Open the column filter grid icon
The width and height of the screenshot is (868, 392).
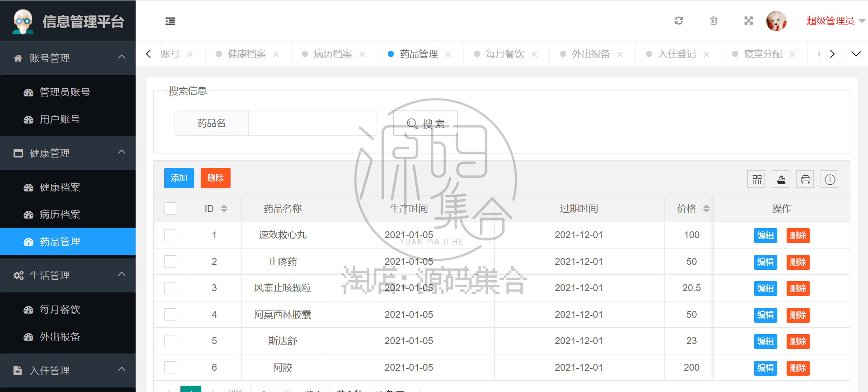[757, 180]
